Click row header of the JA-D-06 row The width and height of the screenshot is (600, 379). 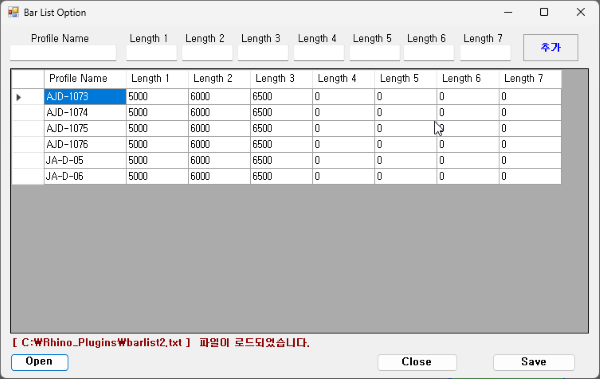(x=28, y=176)
